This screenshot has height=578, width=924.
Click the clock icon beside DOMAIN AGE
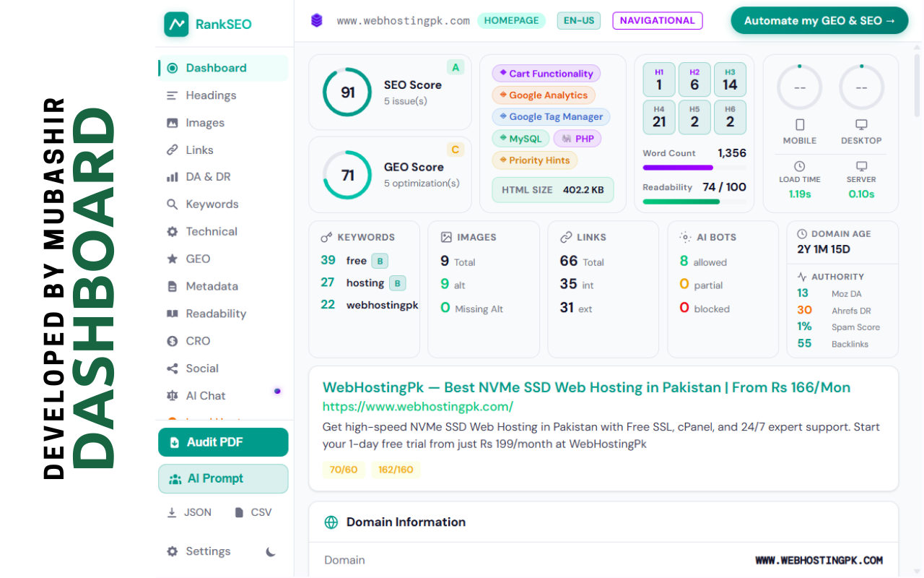tap(802, 234)
